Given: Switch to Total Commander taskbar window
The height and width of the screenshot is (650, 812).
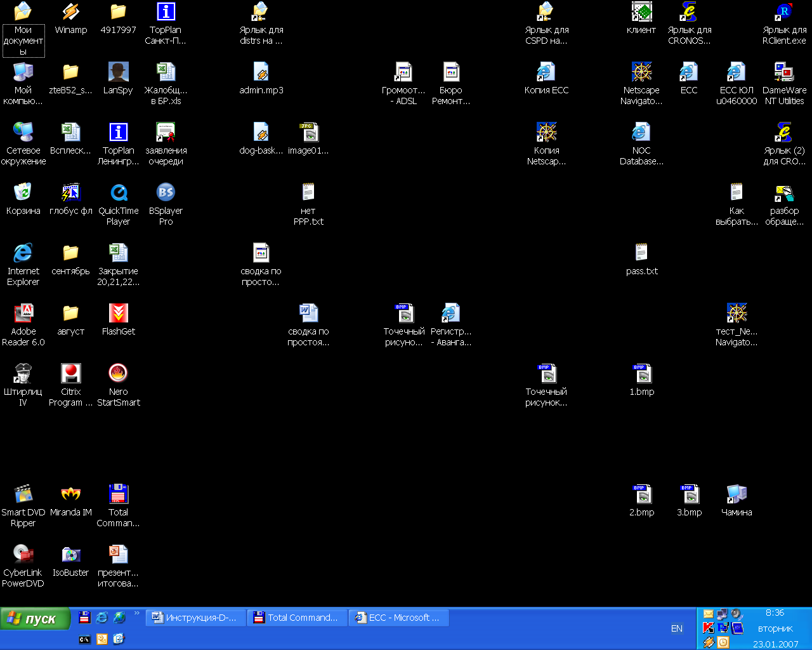Looking at the screenshot, I should pyautogui.click(x=298, y=618).
